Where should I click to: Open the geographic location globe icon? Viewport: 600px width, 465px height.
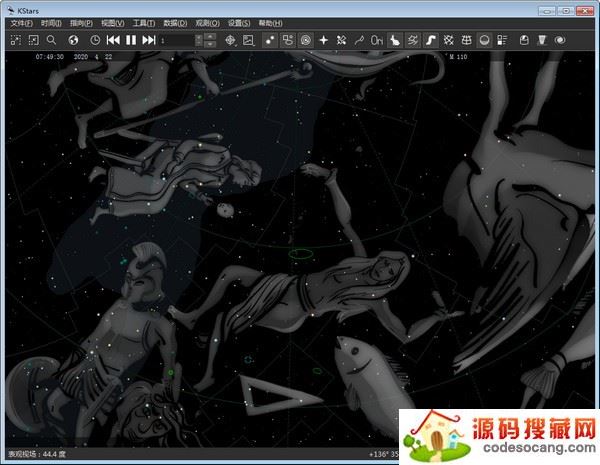pos(74,40)
